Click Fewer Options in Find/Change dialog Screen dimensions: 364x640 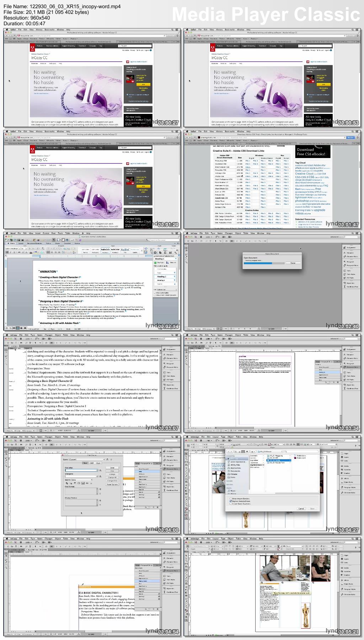click(x=112, y=484)
